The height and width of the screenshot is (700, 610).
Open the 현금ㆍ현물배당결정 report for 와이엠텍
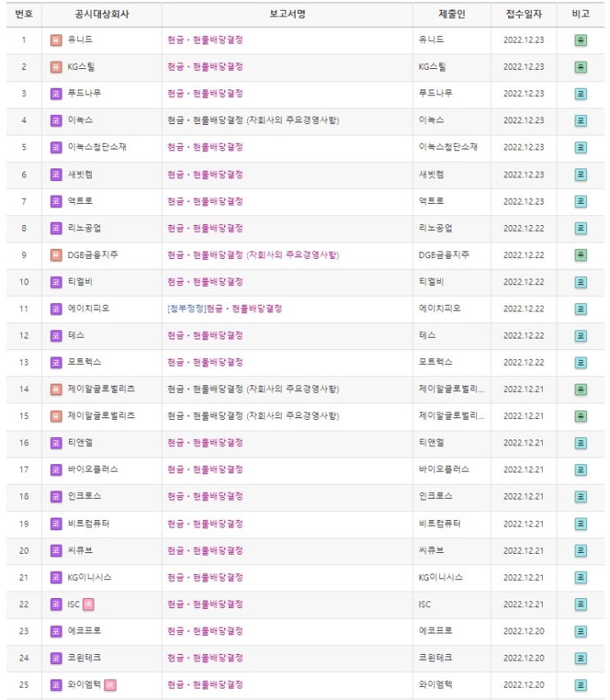coord(205,684)
